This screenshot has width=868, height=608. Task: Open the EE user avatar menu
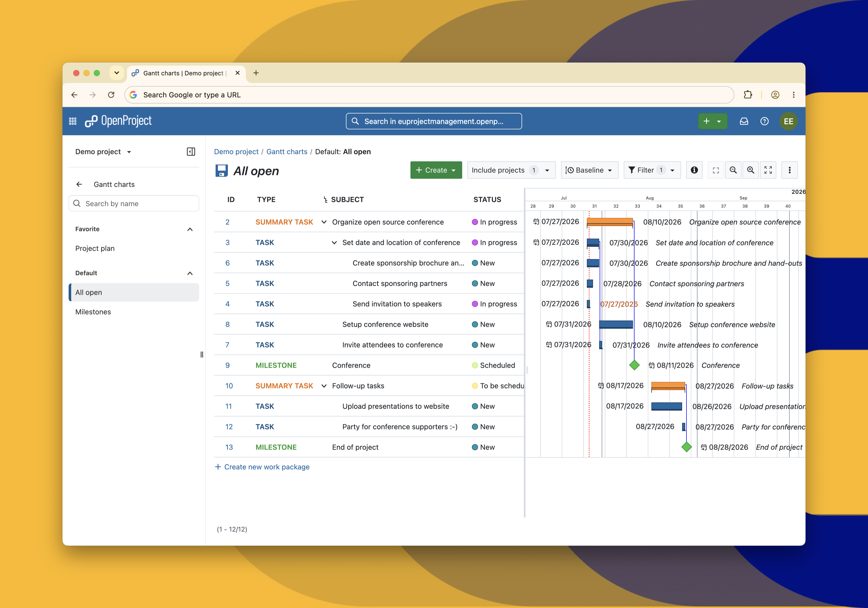pos(788,121)
